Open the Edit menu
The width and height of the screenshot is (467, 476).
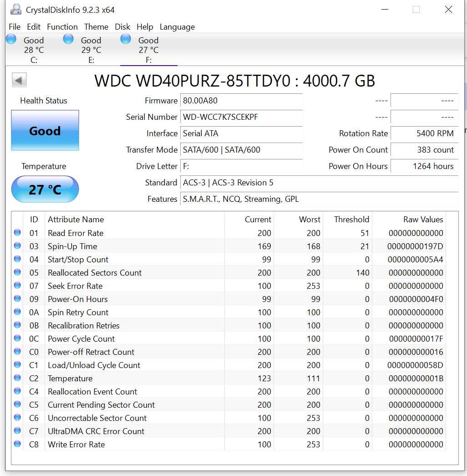click(x=34, y=27)
